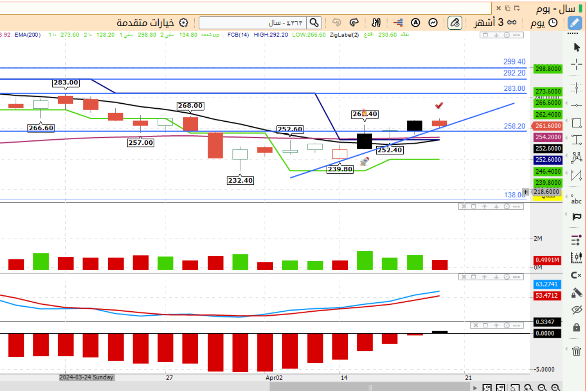The height and width of the screenshot is (391, 588).
Task: Open the candlestick chart style icon in sidebar
Action: pyautogui.click(x=577, y=258)
